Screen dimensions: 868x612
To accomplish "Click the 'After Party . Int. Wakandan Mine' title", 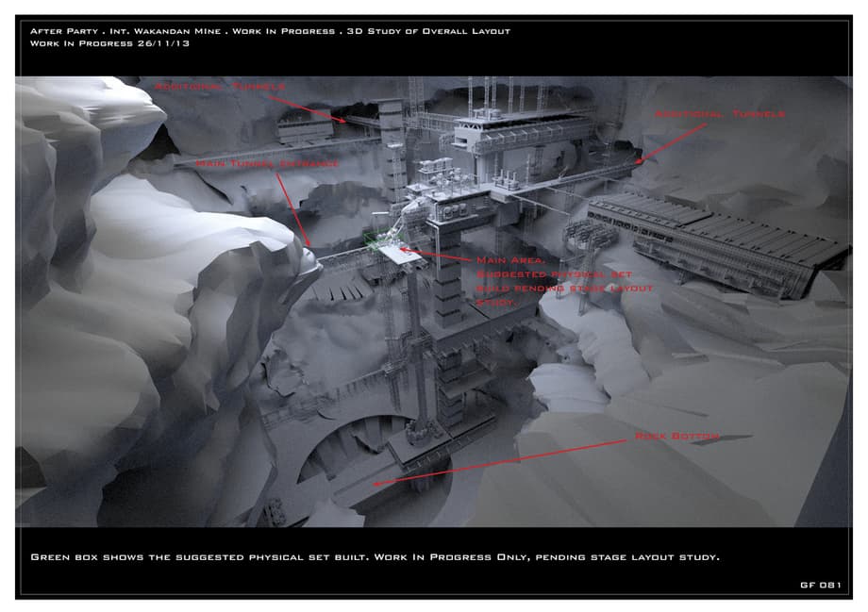I will pyautogui.click(x=126, y=31).
